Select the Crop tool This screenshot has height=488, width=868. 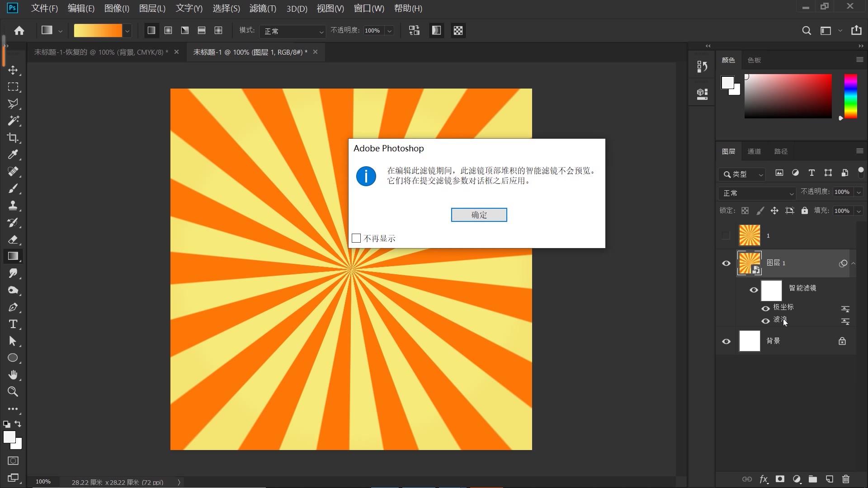pyautogui.click(x=13, y=138)
